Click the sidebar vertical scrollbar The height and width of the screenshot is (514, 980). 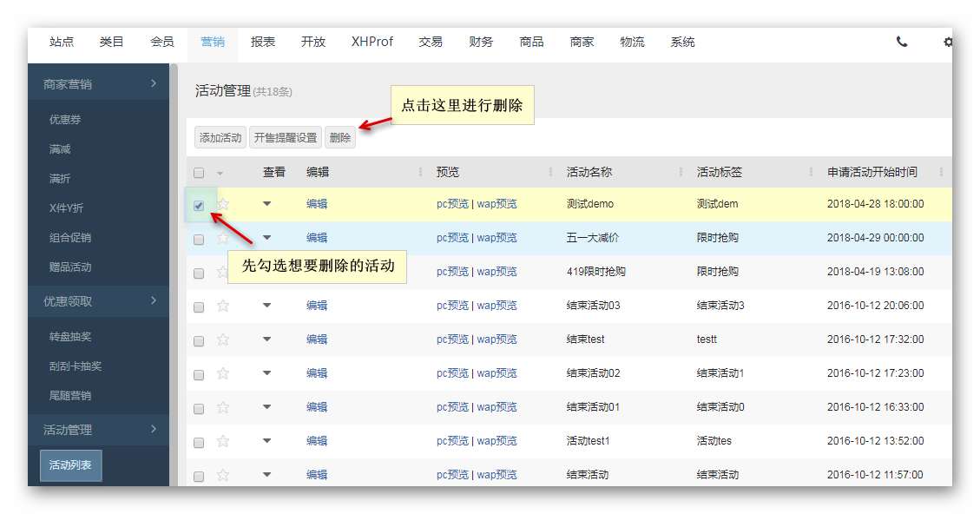click(174, 275)
